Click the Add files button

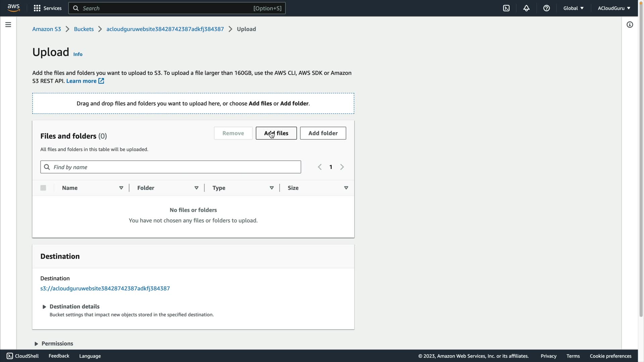tap(276, 133)
